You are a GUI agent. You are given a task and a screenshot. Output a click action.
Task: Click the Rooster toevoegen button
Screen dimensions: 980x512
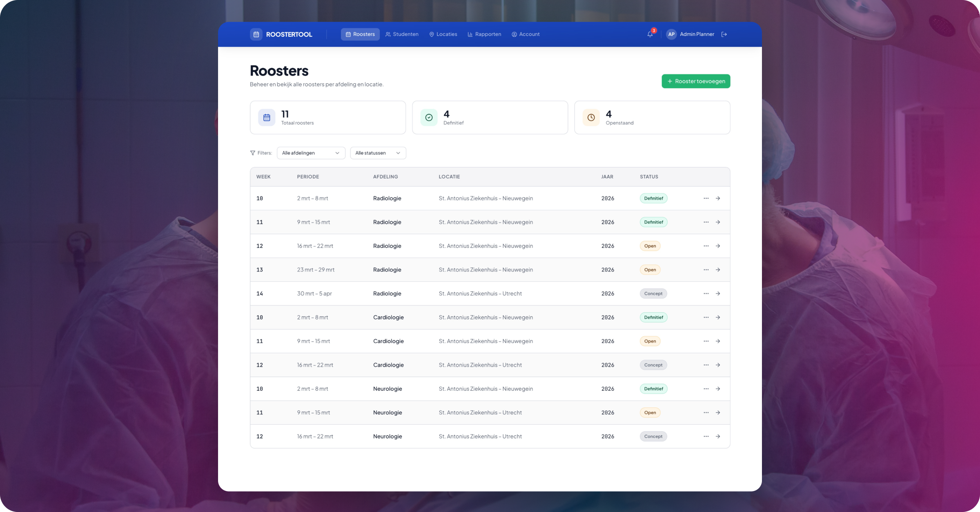click(x=696, y=81)
